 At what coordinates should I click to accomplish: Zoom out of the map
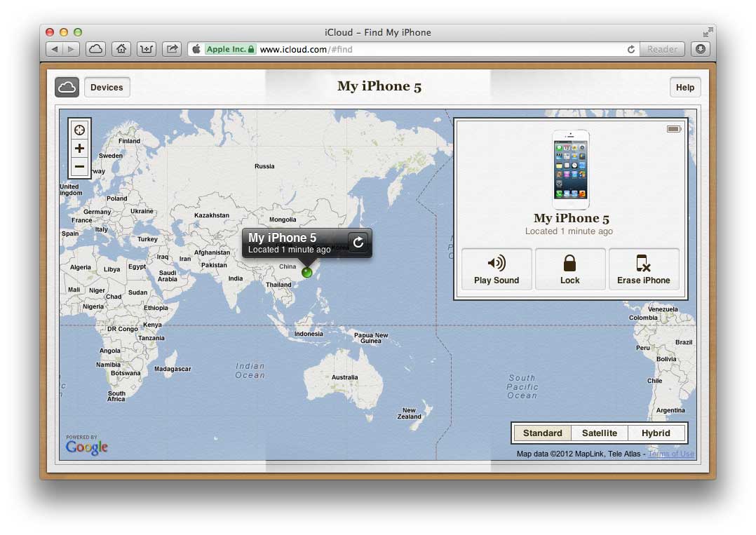pyautogui.click(x=79, y=167)
